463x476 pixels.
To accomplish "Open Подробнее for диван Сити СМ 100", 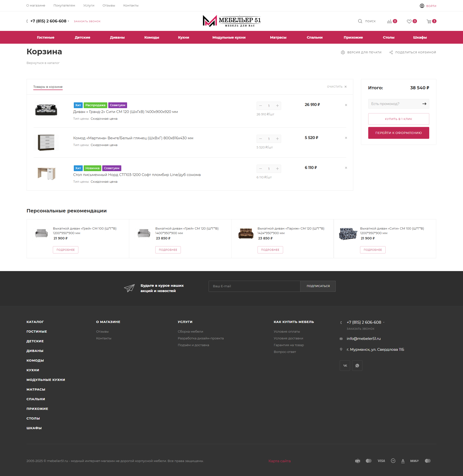I will pos(373,250).
